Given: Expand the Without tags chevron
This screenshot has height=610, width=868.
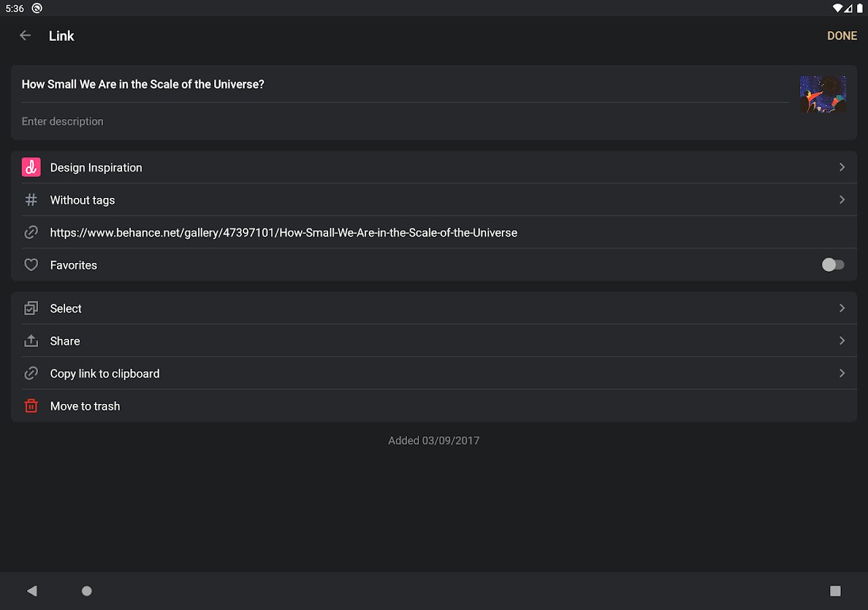Looking at the screenshot, I should (842, 200).
